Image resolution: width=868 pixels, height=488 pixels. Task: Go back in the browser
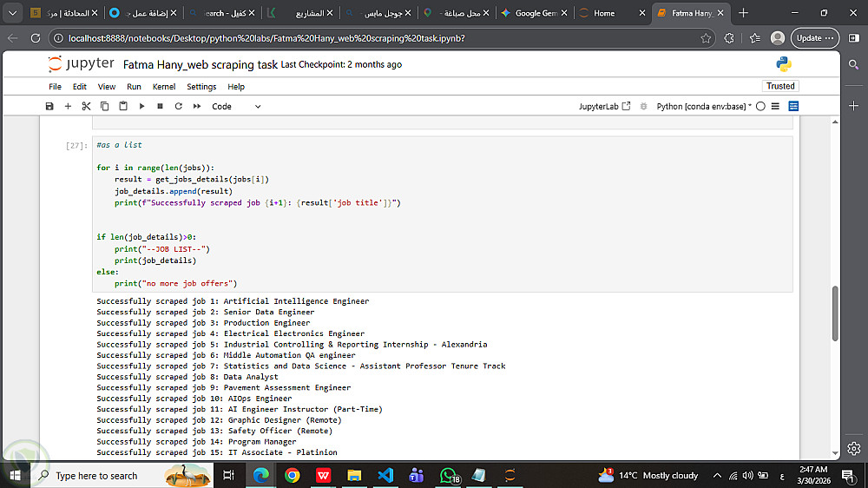(13, 38)
